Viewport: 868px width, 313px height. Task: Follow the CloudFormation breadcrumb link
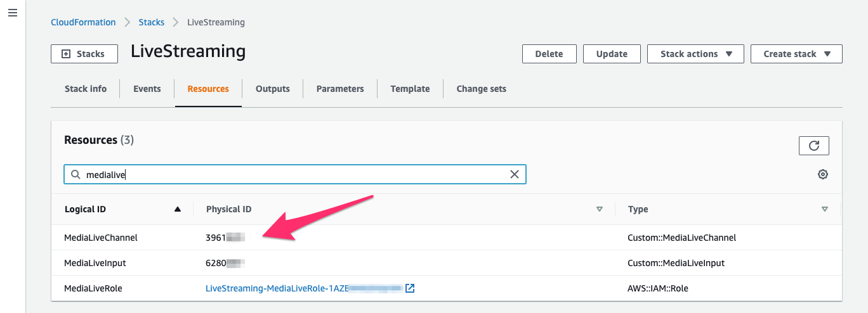(83, 22)
